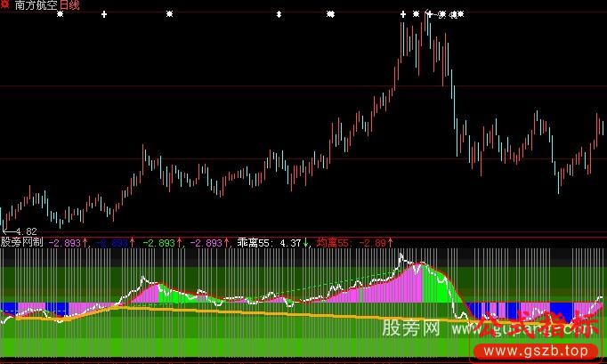Click the 股旁网 watermark text
The height and width of the screenshot is (364, 607).
coord(412,329)
